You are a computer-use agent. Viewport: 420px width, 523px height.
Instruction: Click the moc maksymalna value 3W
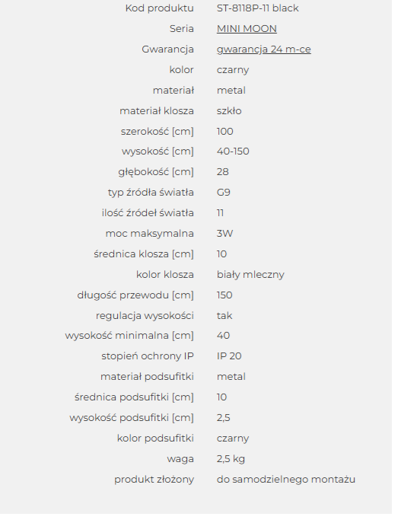point(224,234)
